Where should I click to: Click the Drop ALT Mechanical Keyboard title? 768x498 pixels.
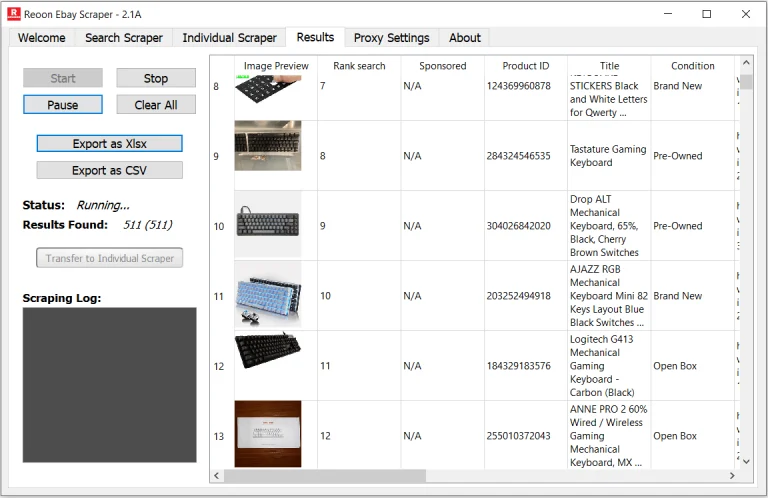coord(609,226)
